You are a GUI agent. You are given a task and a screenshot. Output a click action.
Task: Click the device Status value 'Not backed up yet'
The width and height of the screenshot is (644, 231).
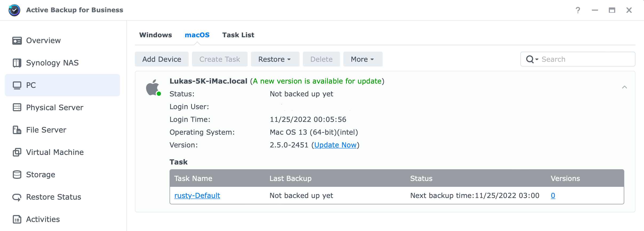[301, 94]
